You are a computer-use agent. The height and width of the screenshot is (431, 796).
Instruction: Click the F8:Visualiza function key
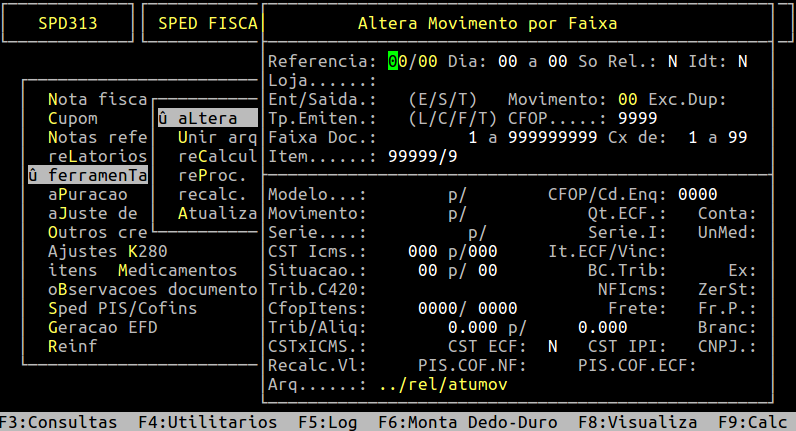coord(639,422)
